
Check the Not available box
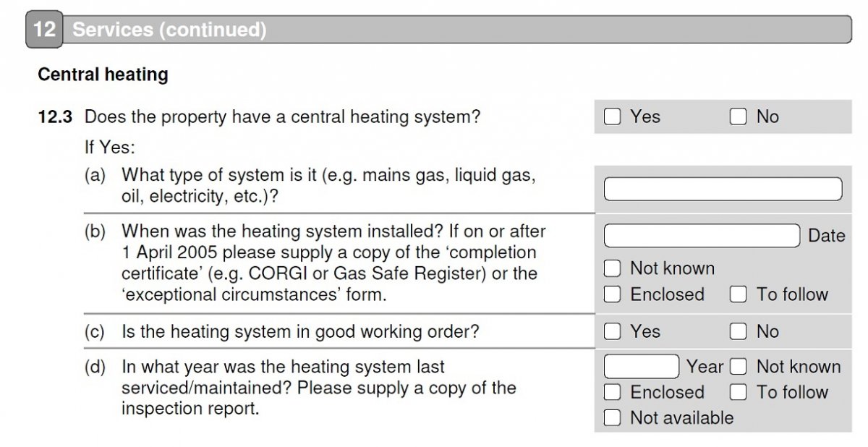click(613, 418)
